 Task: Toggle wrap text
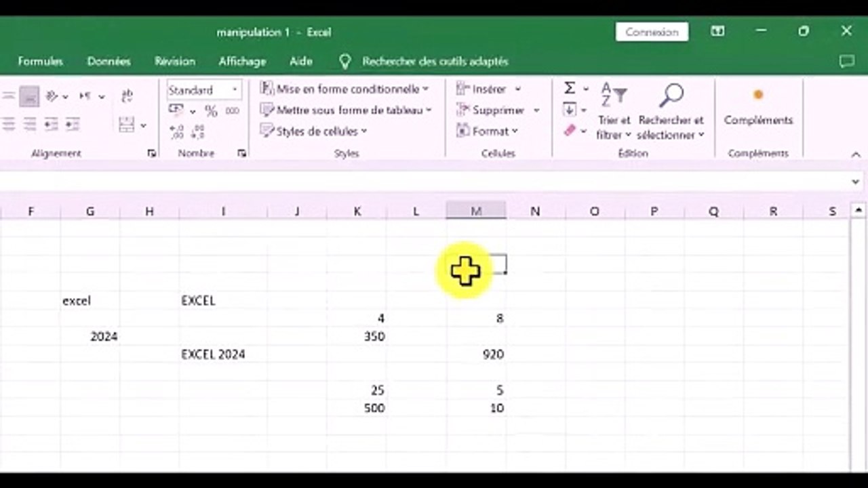[x=127, y=96]
